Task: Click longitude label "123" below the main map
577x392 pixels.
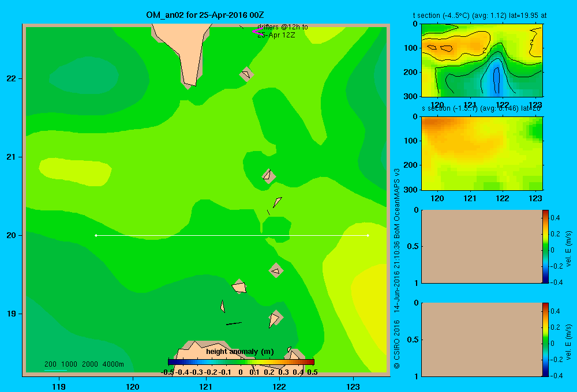Action: point(353,386)
